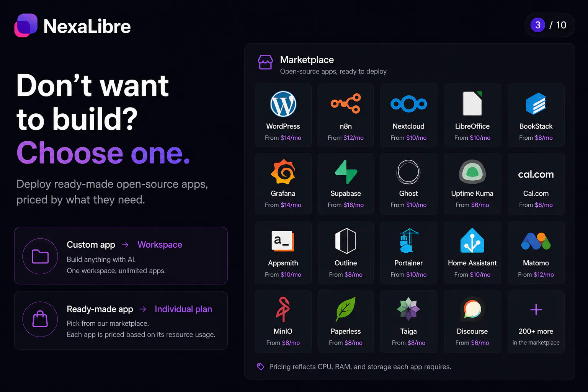Select the Paperless leaf icon
Screen dimensions: 588x392
point(346,309)
